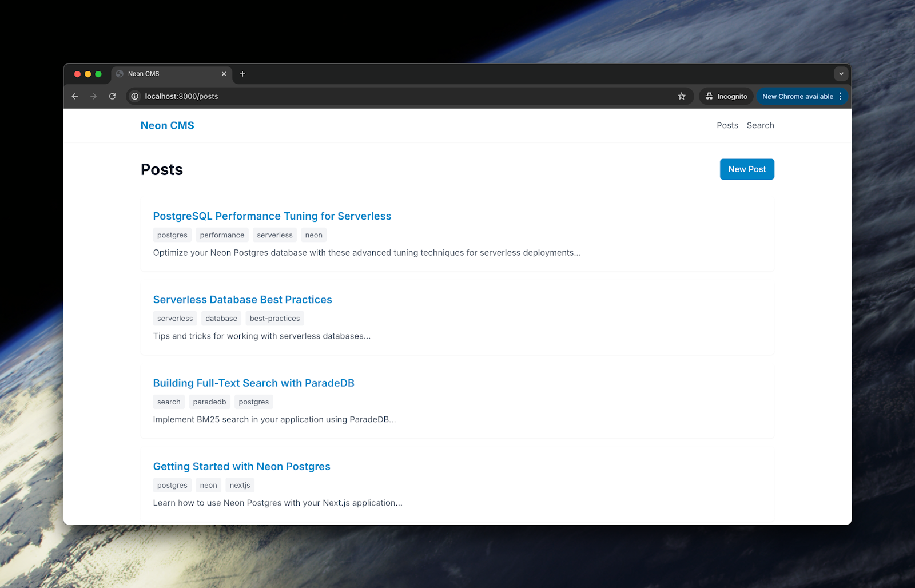Bookmark this page with the star icon

[682, 96]
